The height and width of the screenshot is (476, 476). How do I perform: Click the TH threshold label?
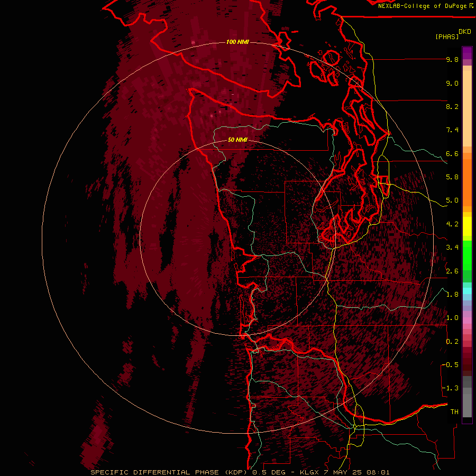(x=454, y=412)
